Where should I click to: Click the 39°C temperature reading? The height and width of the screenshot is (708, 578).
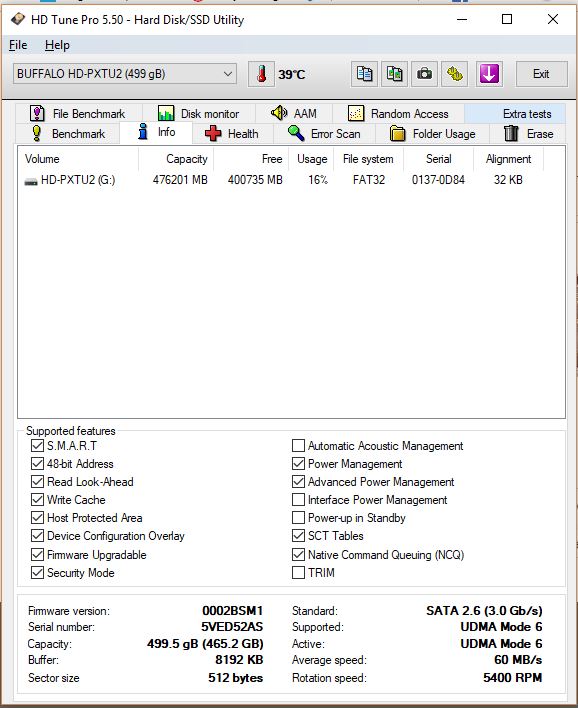[292, 74]
